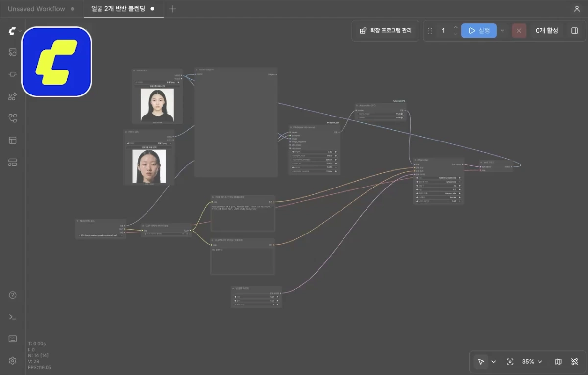Toggle hard_mode switch in Automatic CFG node
This screenshot has height=375, width=588.
pos(401,114)
